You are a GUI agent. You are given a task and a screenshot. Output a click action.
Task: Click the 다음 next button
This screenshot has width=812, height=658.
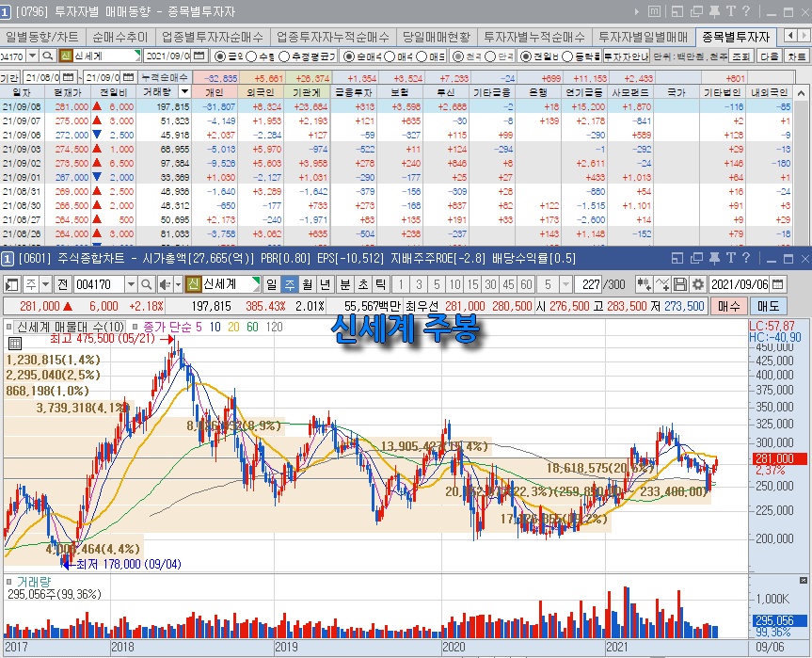click(x=770, y=56)
